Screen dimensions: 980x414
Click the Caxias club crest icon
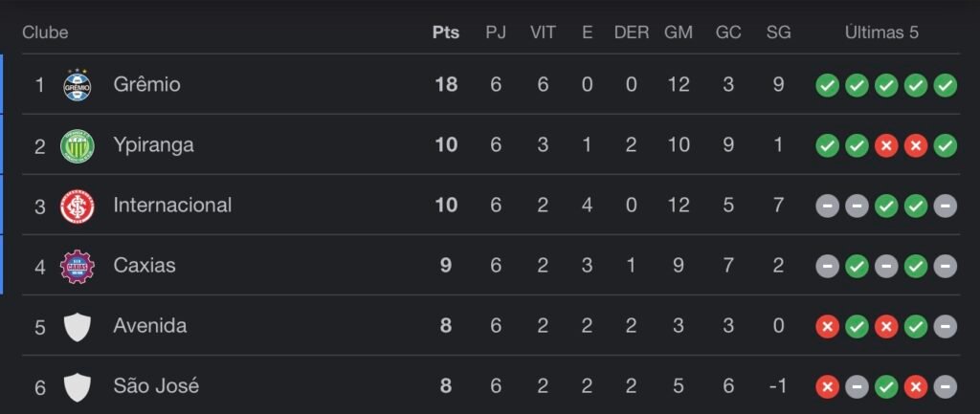pyautogui.click(x=77, y=266)
